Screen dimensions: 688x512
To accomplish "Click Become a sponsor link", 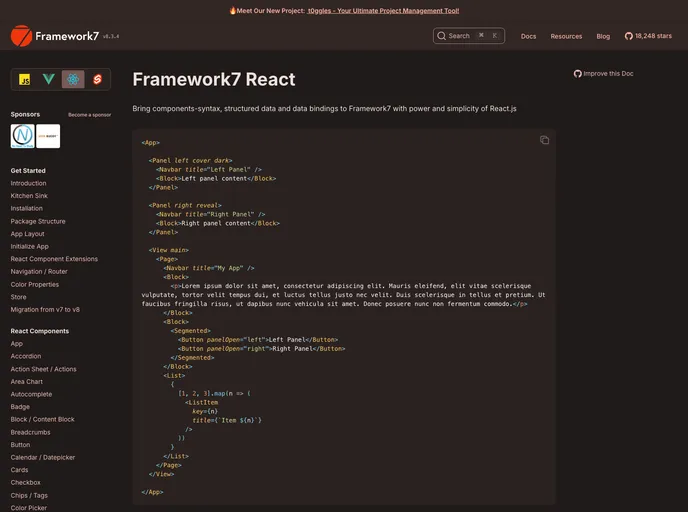I will [x=90, y=115].
